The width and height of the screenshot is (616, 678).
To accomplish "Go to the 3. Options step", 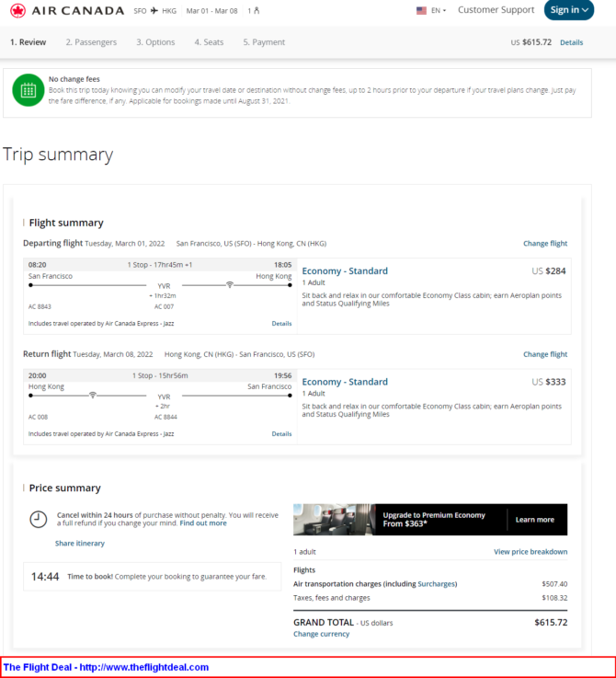I will 155,42.
